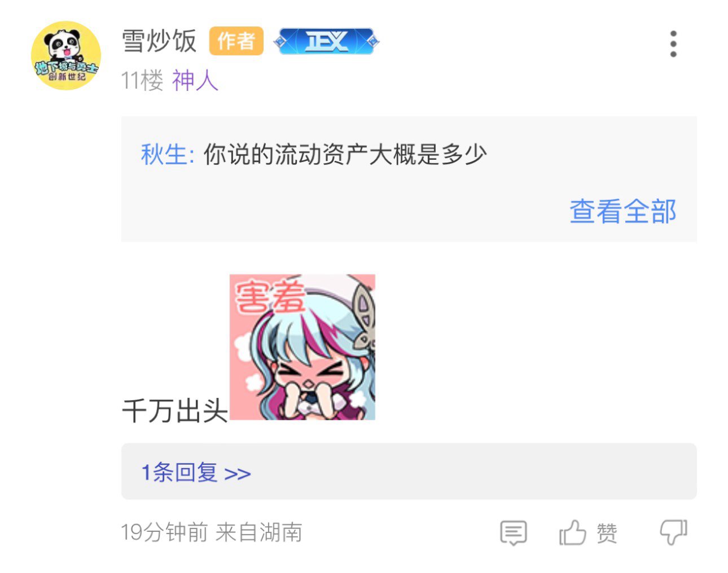
Task: Tap the 赞 like label
Action: 607,533
